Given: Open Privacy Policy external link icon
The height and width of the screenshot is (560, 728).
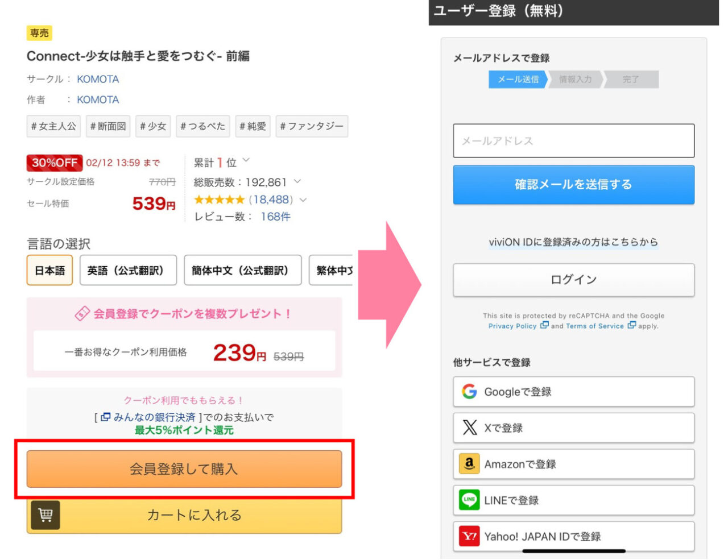Looking at the screenshot, I should click(x=544, y=326).
